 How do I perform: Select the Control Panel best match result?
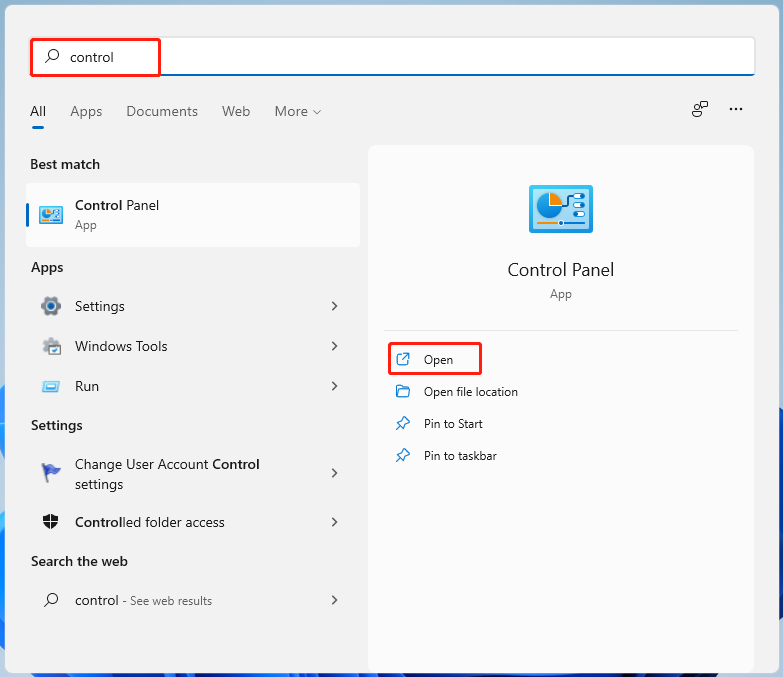click(x=193, y=215)
